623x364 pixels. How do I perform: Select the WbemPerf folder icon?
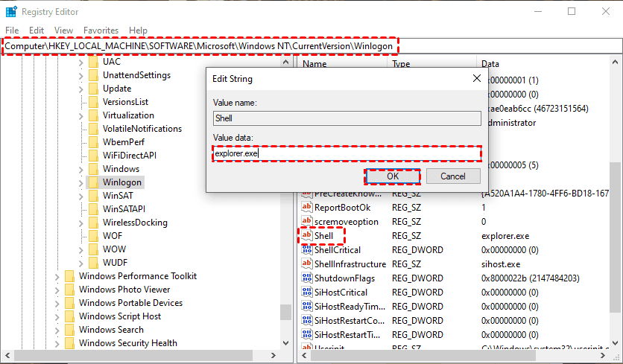[93, 142]
